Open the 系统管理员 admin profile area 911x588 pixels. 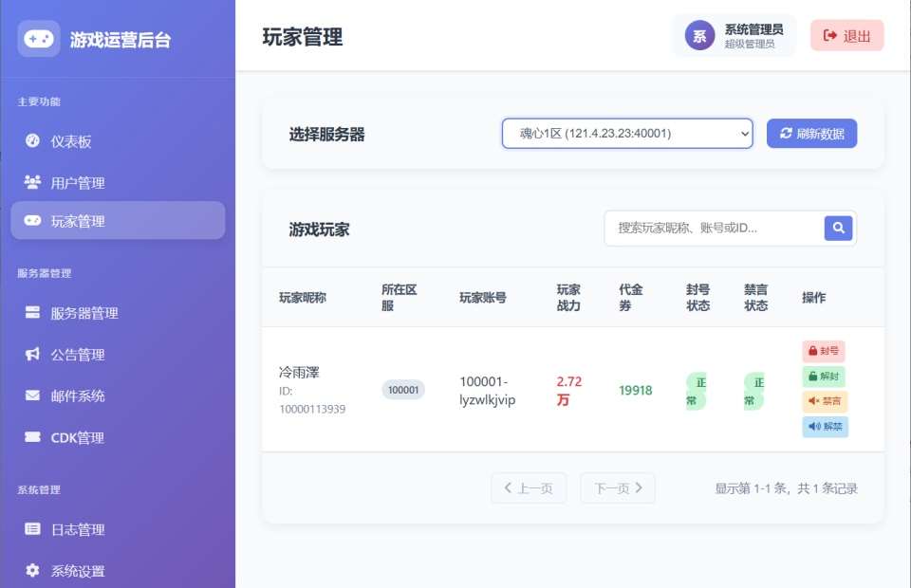[731, 35]
